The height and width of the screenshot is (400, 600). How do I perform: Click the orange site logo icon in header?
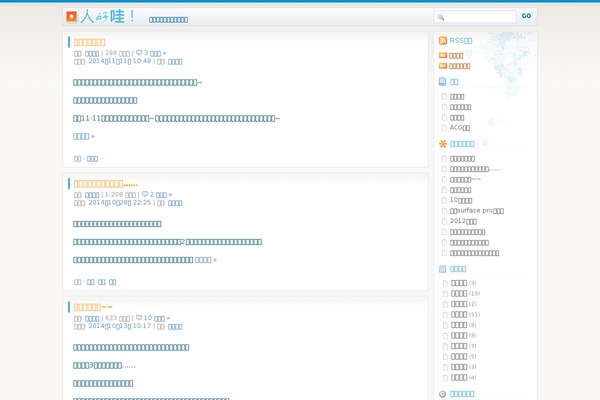tap(71, 17)
